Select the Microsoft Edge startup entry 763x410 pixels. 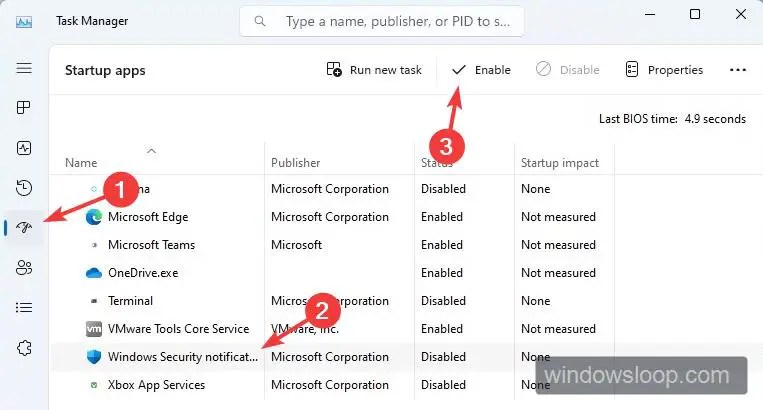click(147, 217)
